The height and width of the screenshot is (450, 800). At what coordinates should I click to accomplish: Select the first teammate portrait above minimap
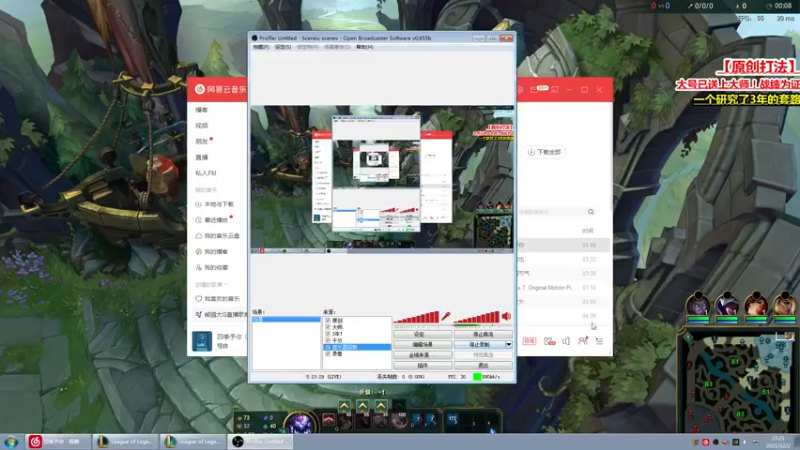(x=698, y=305)
